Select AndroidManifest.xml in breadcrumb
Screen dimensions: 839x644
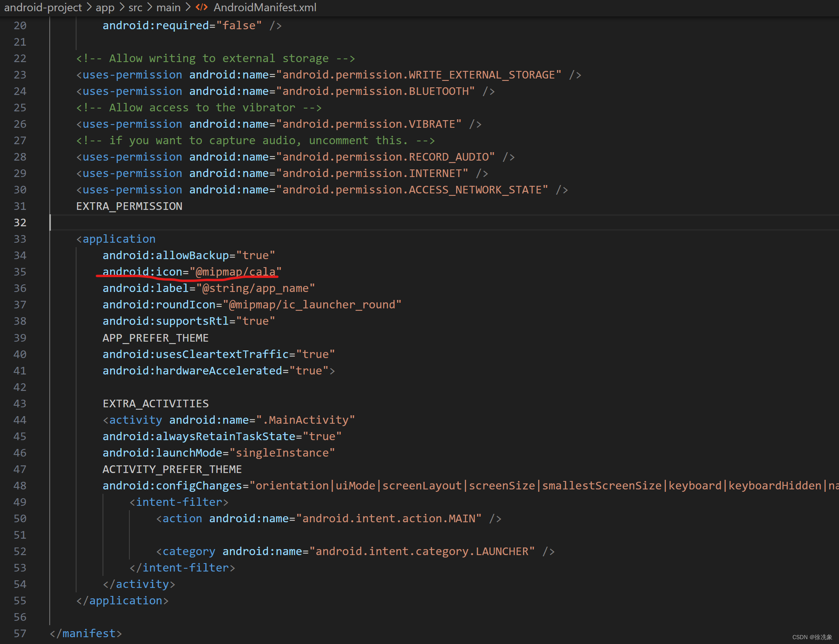click(265, 7)
